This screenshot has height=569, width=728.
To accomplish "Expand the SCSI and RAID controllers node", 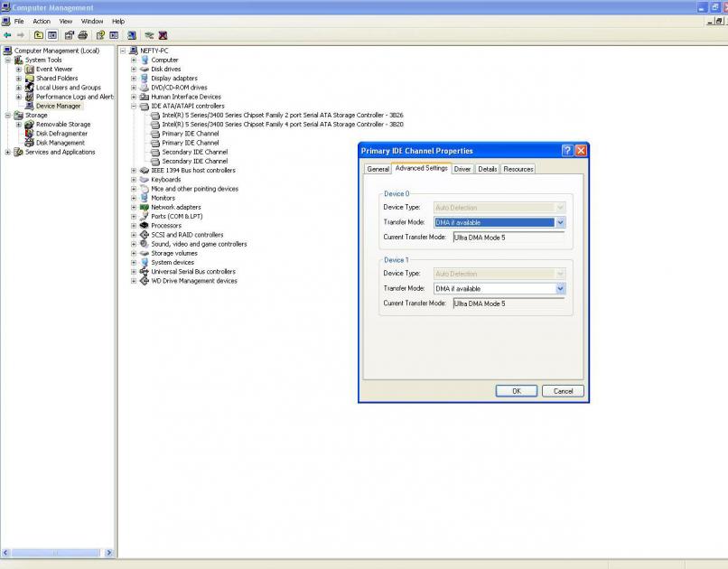I will coord(134,235).
